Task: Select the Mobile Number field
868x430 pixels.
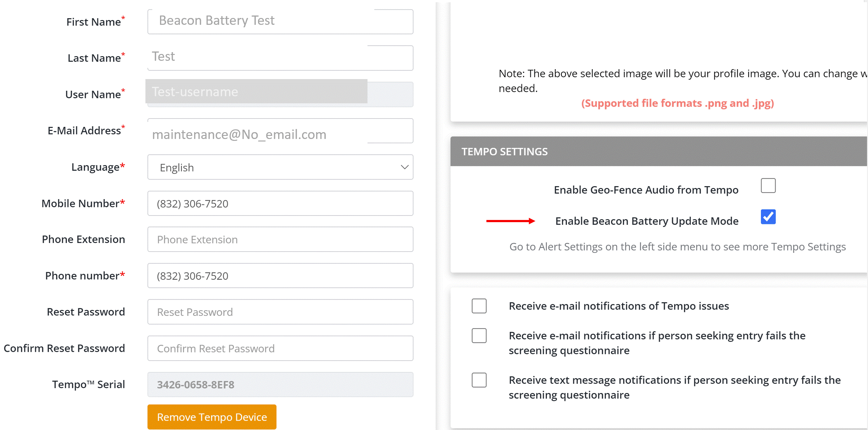Action: 280,203
